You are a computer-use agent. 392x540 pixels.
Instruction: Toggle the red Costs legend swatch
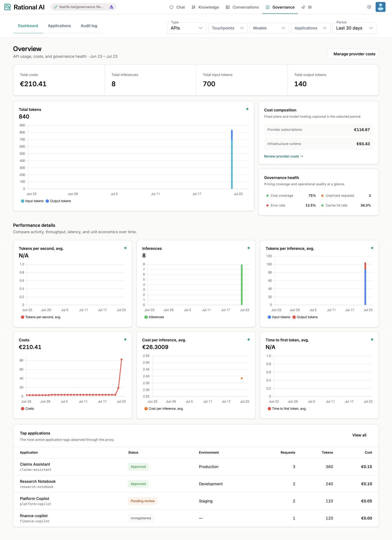[x=23, y=409]
